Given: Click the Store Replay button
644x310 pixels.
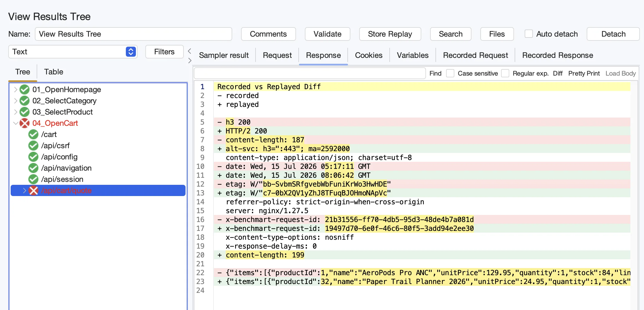Looking at the screenshot, I should [x=390, y=34].
